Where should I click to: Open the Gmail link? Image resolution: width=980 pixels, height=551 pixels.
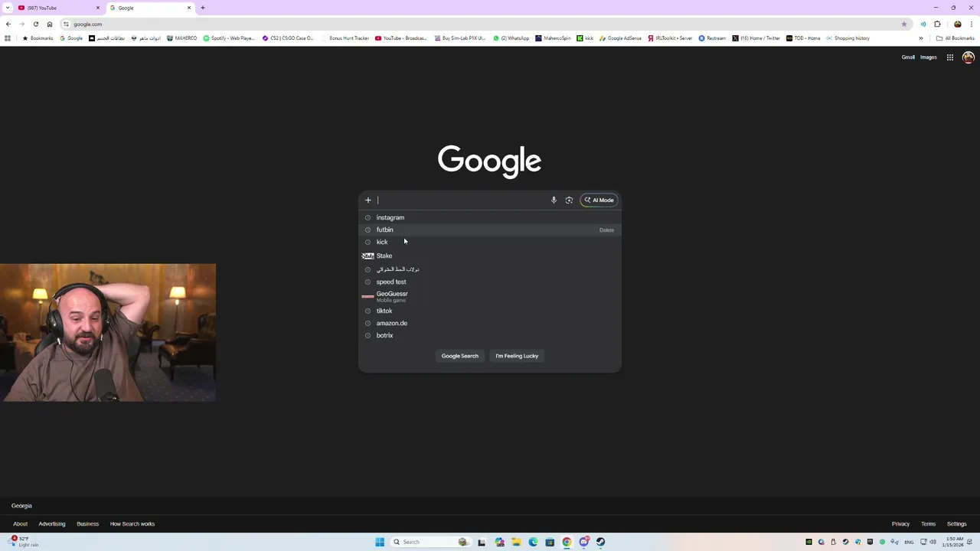908,57
